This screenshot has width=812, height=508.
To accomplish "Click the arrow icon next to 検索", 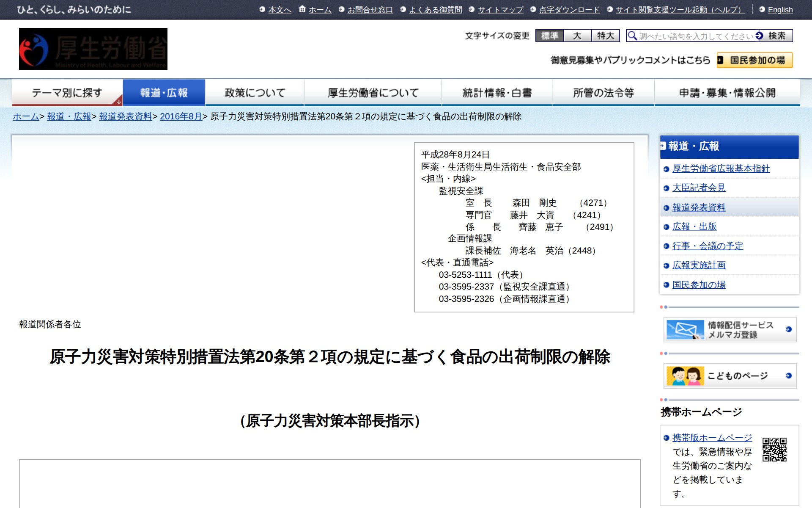I will click(759, 36).
